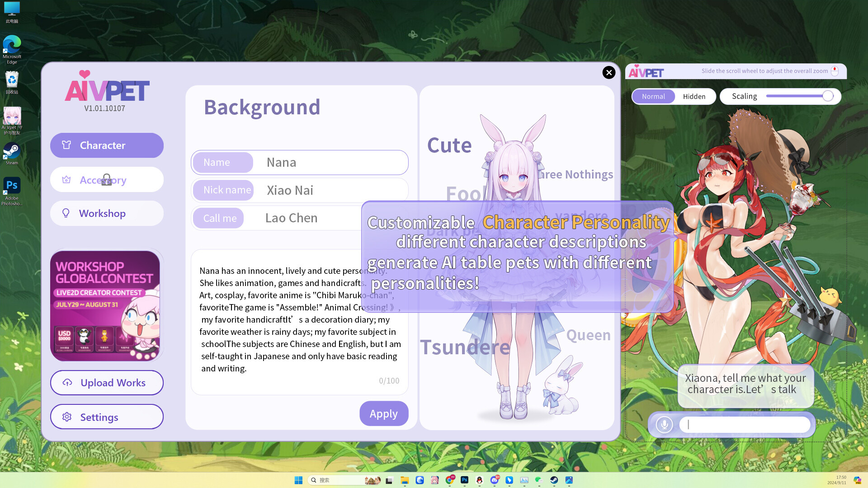The width and height of the screenshot is (868, 488).
Task: Switch pet visibility to Hidden
Action: (x=694, y=96)
